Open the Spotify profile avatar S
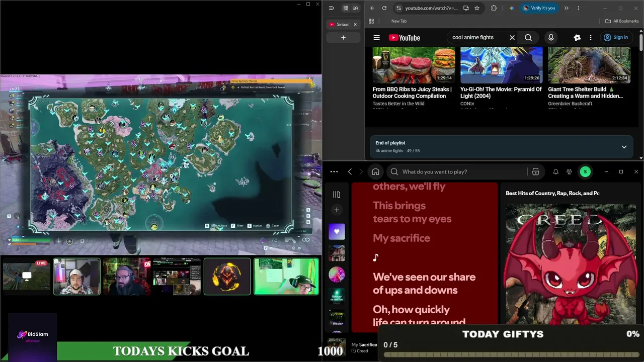This screenshot has width=644, height=362. 585,172
